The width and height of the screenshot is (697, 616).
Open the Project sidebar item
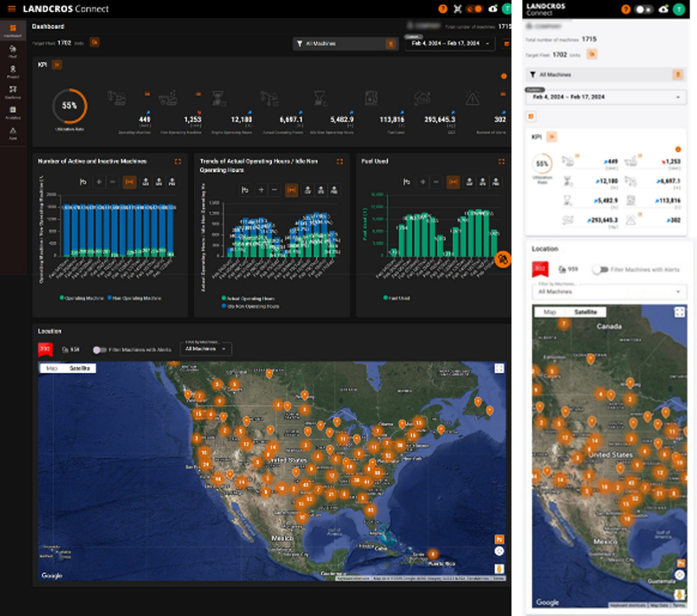coord(13,72)
